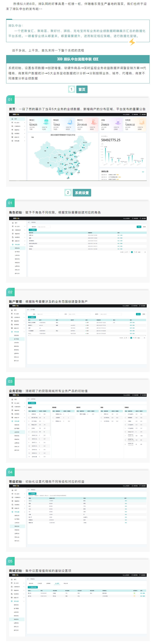152x644 pixels.
Task: Click 报表管理 icon in dashboard screenshot sidebar
Action: pyautogui.click(x=12, y=133)
